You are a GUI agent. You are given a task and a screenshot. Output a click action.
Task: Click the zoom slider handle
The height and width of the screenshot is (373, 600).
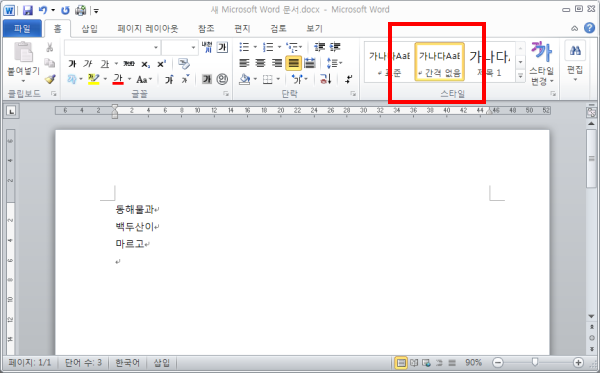[x=535, y=362]
